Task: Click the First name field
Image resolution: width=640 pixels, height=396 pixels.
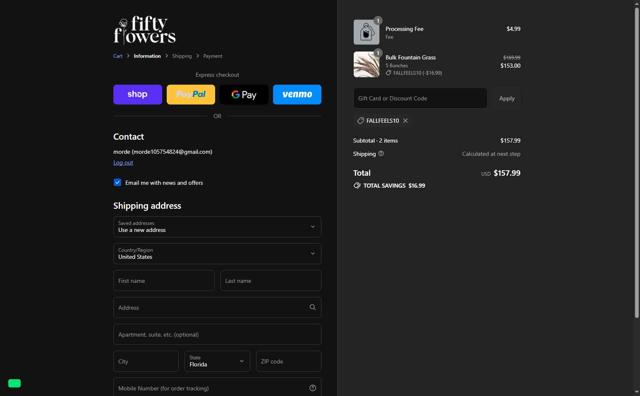Action: click(x=164, y=280)
